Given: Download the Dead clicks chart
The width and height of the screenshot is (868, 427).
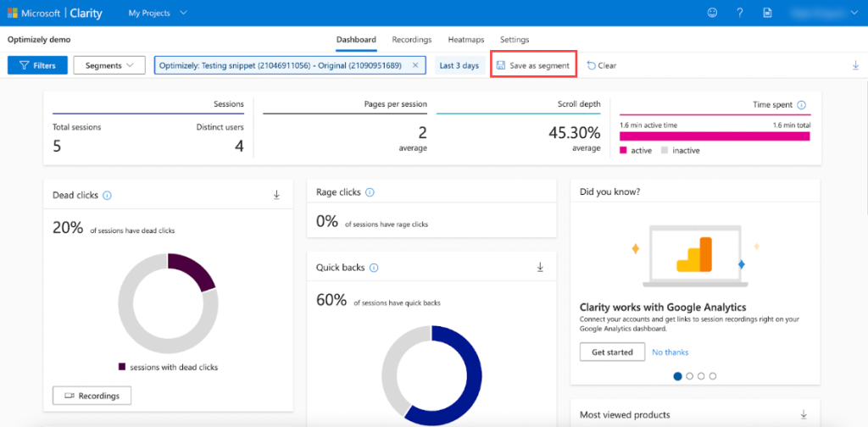Looking at the screenshot, I should coord(276,195).
